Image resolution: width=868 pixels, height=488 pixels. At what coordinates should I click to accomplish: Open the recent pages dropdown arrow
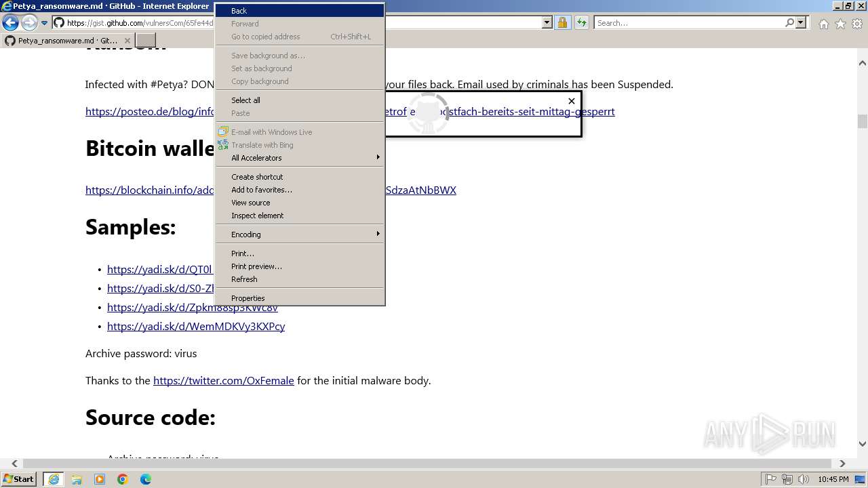coord(44,23)
